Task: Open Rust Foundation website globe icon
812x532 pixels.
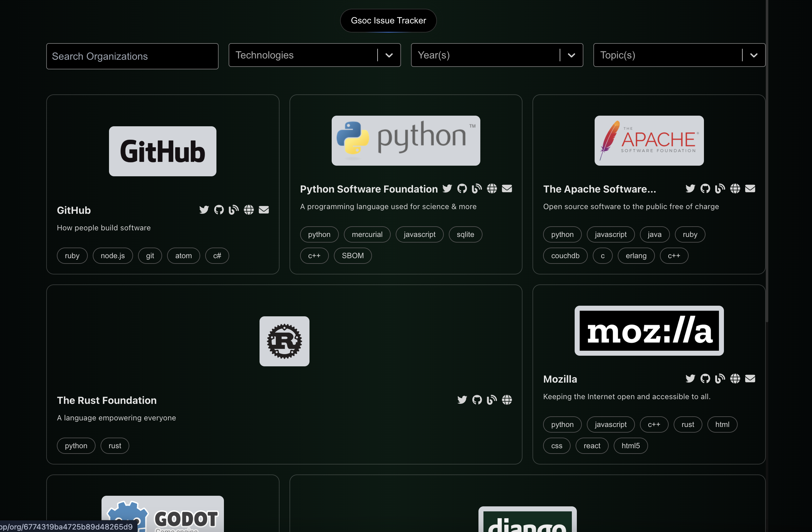Action: pos(507,400)
